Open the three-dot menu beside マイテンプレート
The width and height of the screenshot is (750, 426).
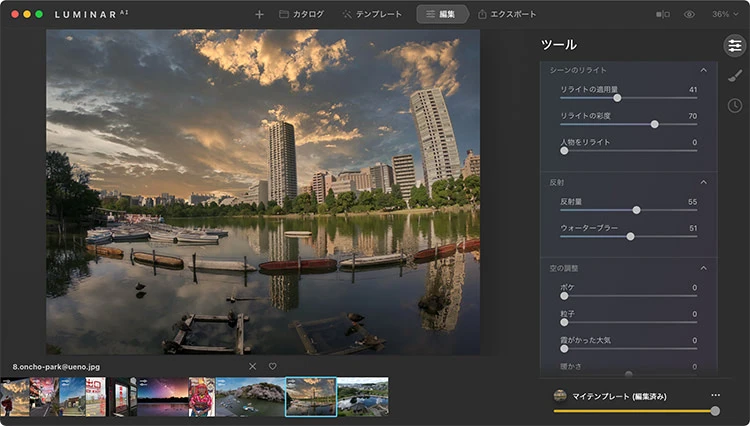(715, 396)
